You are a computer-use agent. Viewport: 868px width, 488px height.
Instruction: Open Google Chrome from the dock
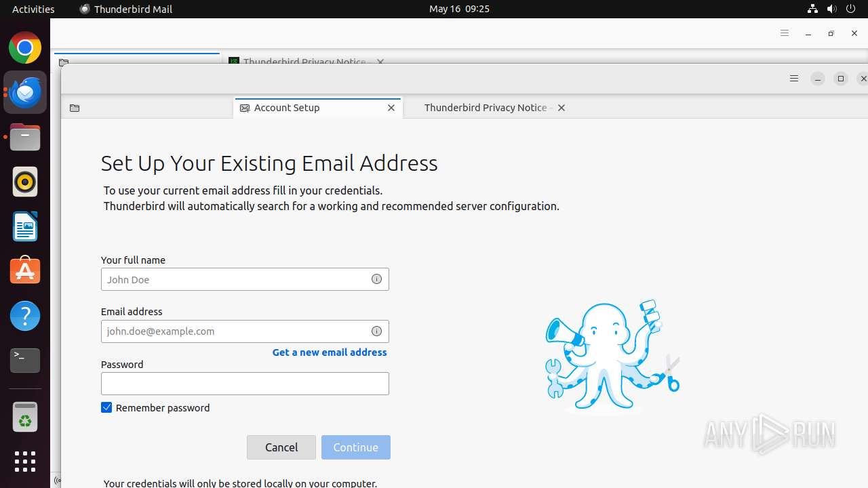tap(25, 48)
